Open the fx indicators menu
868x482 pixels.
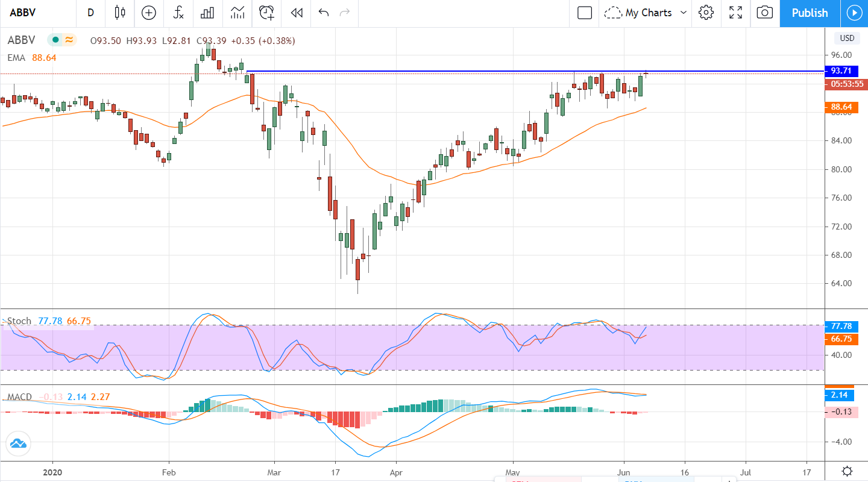click(178, 13)
